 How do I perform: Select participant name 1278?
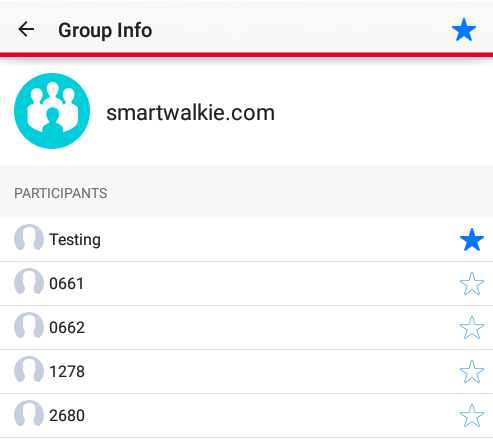pos(67,372)
